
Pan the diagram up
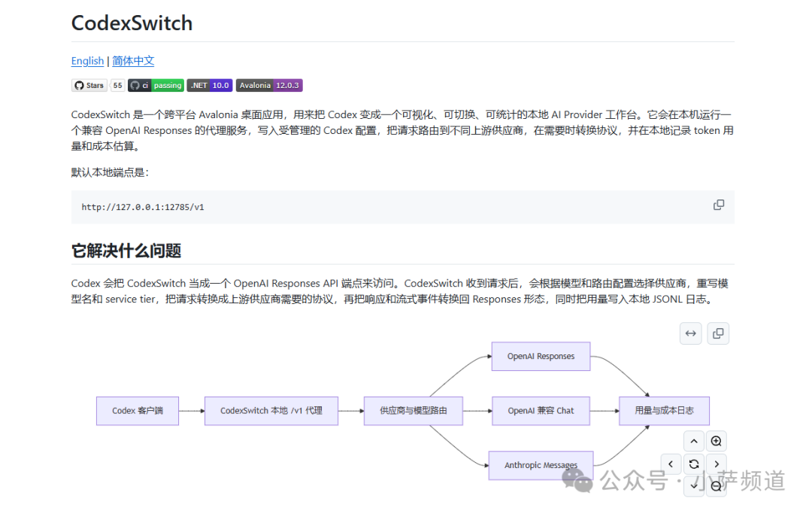694,442
